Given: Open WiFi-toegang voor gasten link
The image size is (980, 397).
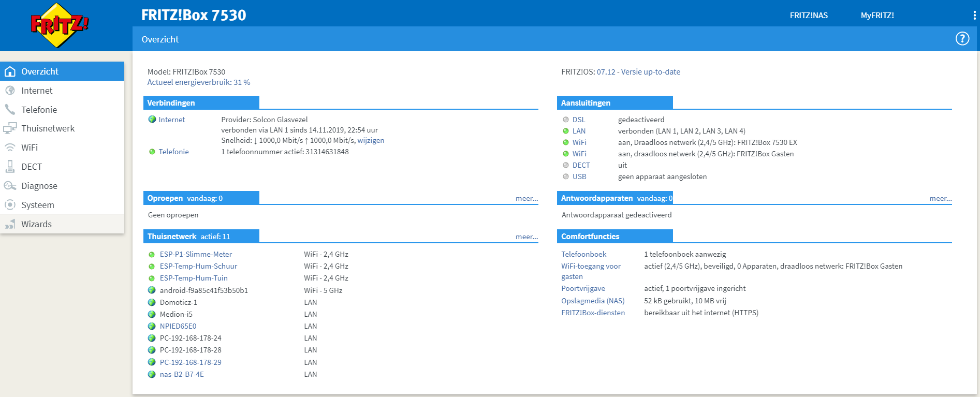Looking at the screenshot, I should (591, 271).
